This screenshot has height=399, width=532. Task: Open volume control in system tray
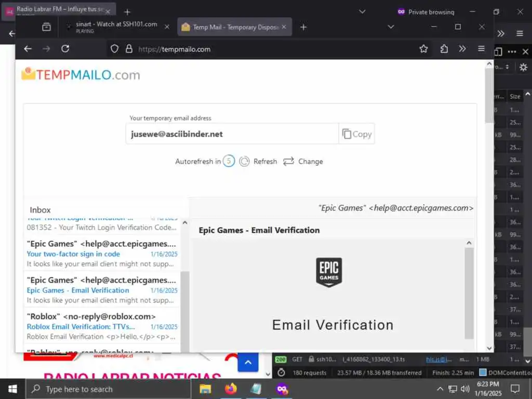tap(465, 389)
